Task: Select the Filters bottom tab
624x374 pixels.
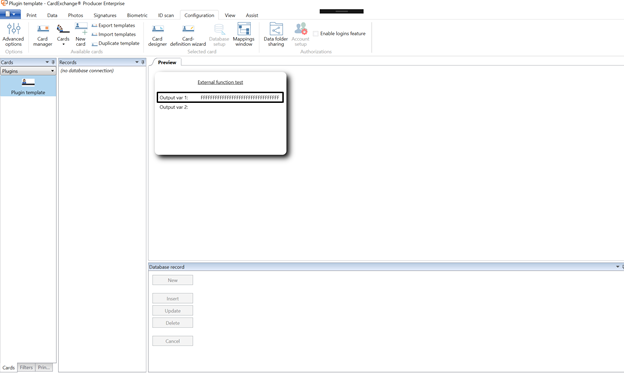Action: [26, 368]
